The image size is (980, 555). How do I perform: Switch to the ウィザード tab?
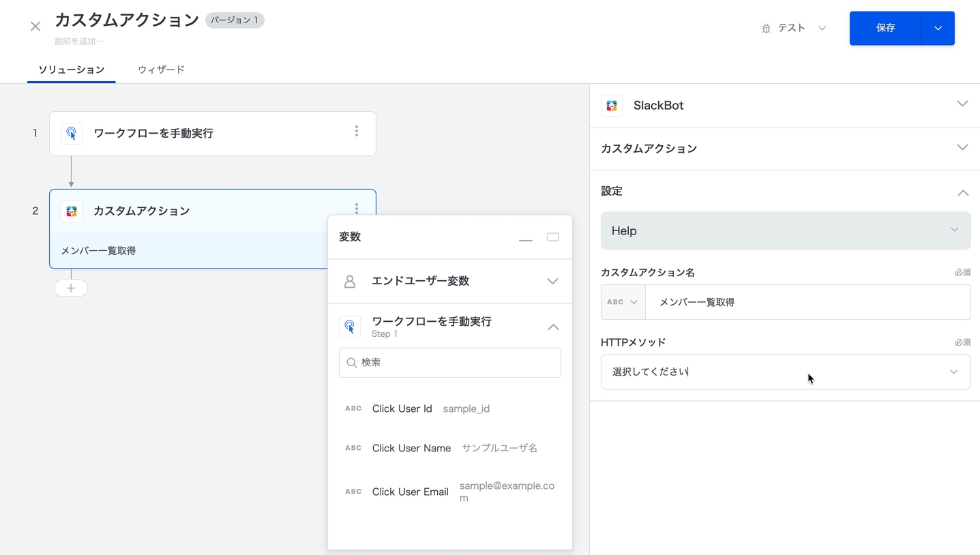tap(161, 70)
